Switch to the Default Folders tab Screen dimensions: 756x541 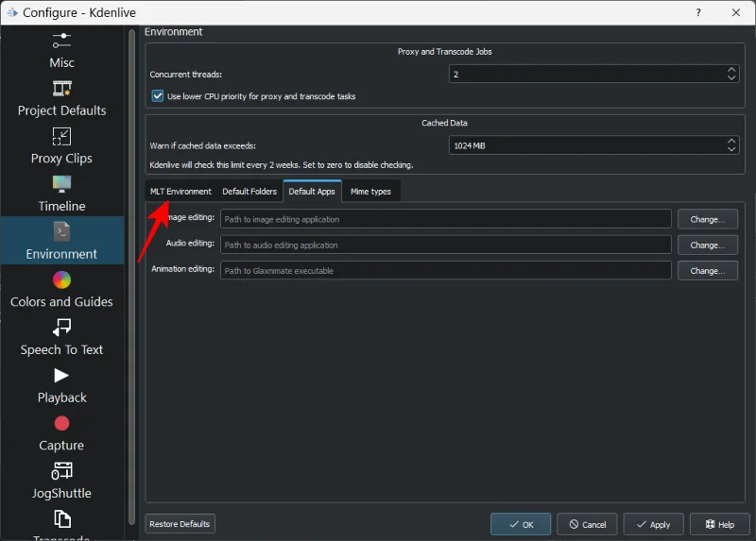[249, 192]
